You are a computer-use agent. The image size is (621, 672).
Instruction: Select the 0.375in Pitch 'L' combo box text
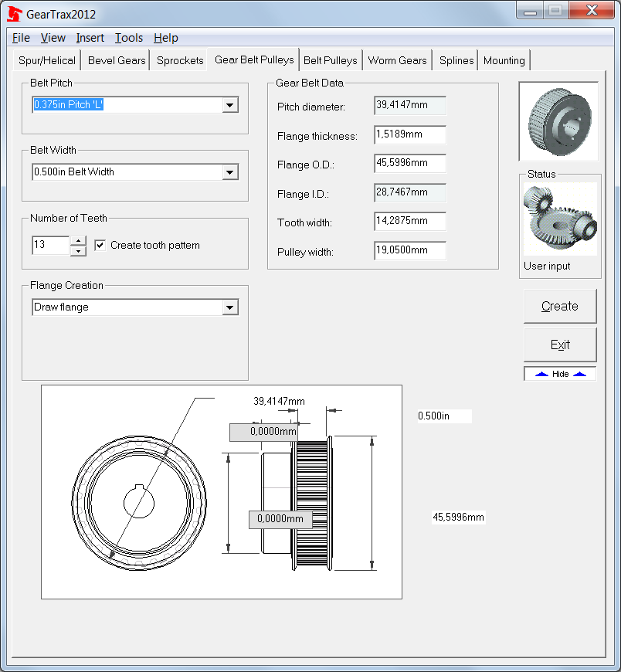[x=68, y=104]
